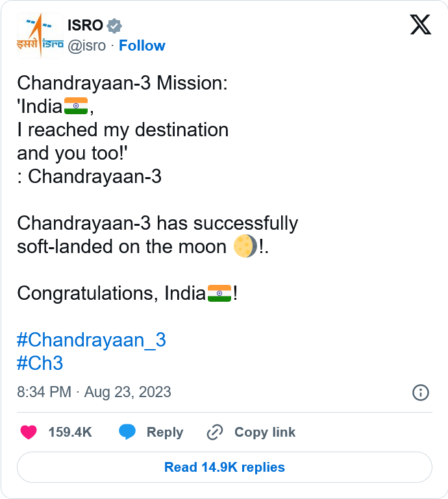The width and height of the screenshot is (448, 499).
Task: Click the ISRO profile avatar logo
Action: [x=40, y=36]
